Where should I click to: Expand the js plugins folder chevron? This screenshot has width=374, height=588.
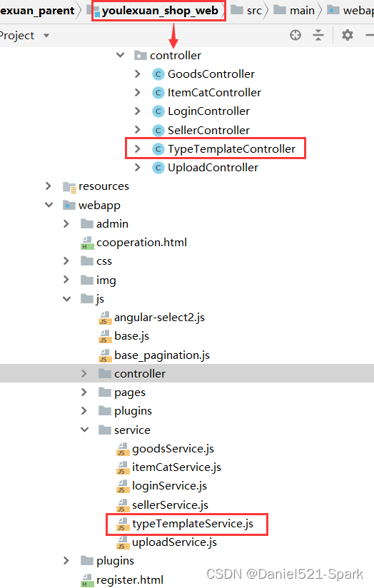(x=84, y=411)
